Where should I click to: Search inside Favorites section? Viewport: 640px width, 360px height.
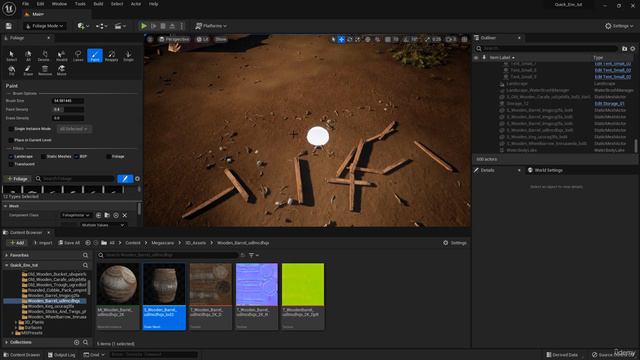(85, 255)
